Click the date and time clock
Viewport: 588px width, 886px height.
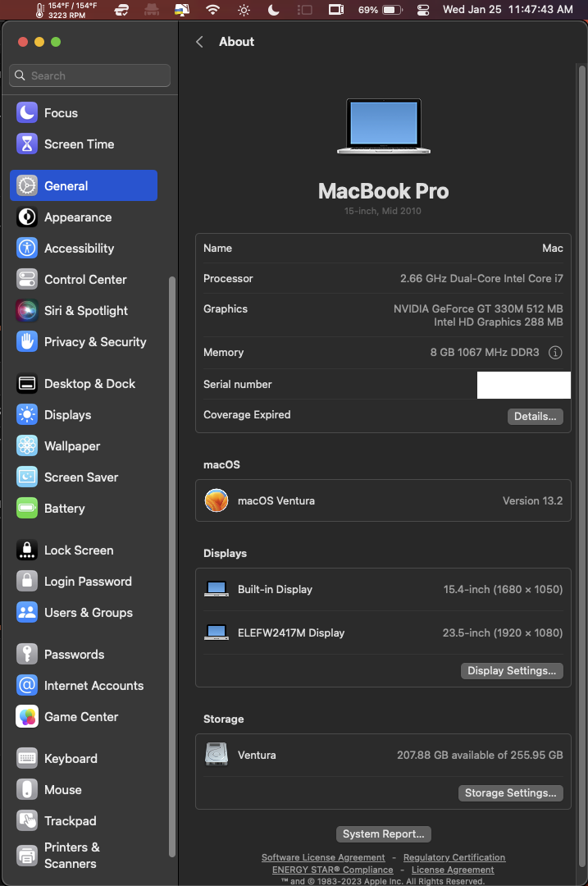(508, 10)
